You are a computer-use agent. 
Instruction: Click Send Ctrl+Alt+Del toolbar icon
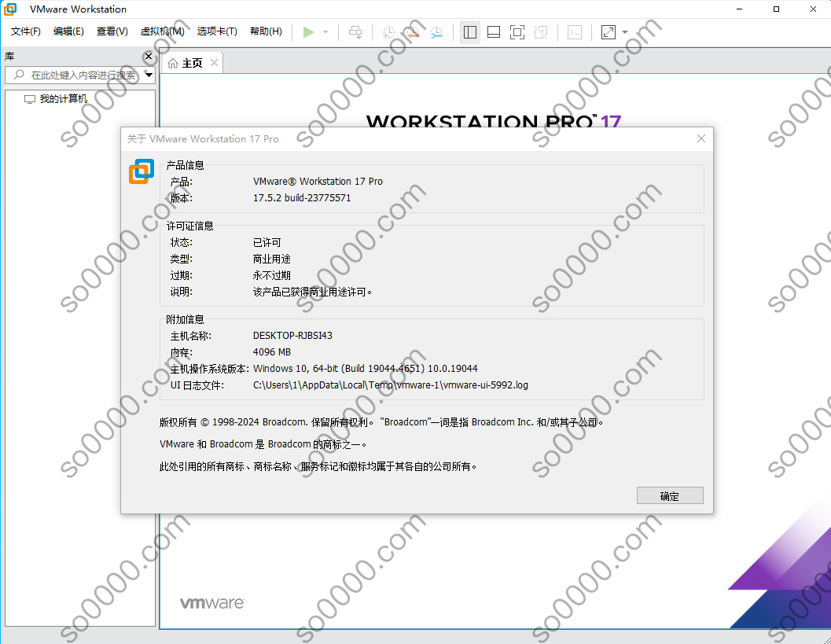point(355,32)
